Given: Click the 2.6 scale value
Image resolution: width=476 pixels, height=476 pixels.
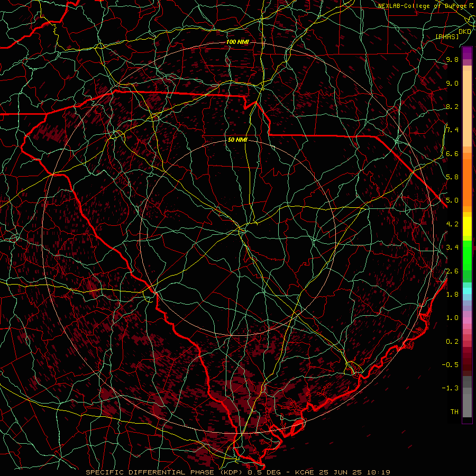Looking at the screenshot, I should (452, 271).
